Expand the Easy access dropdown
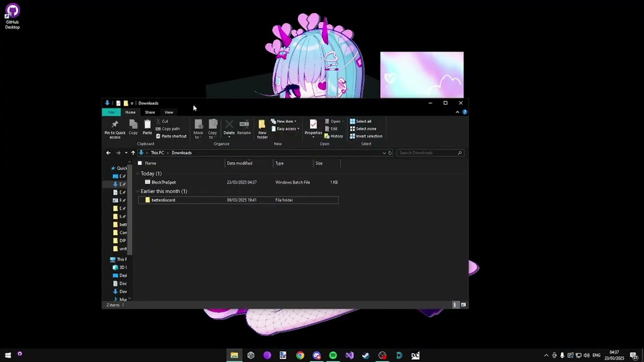Viewport: 644px width, 362px height. pyautogui.click(x=285, y=129)
